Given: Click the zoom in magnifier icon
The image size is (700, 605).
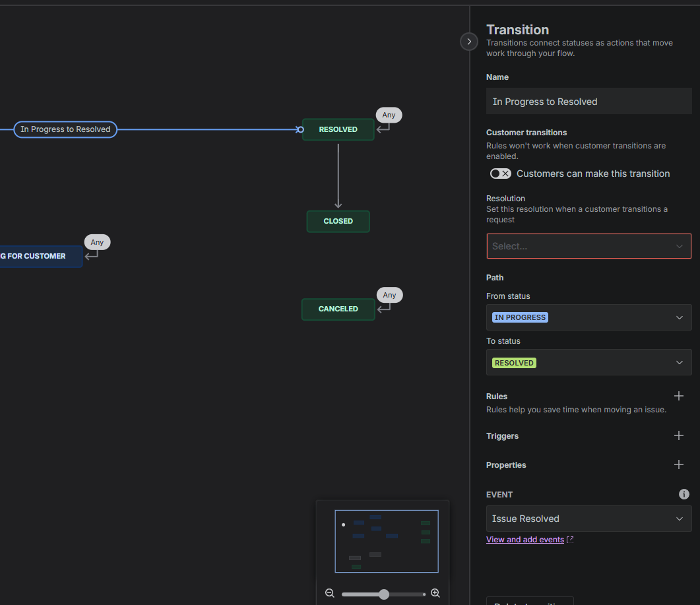Looking at the screenshot, I should click(x=435, y=593).
